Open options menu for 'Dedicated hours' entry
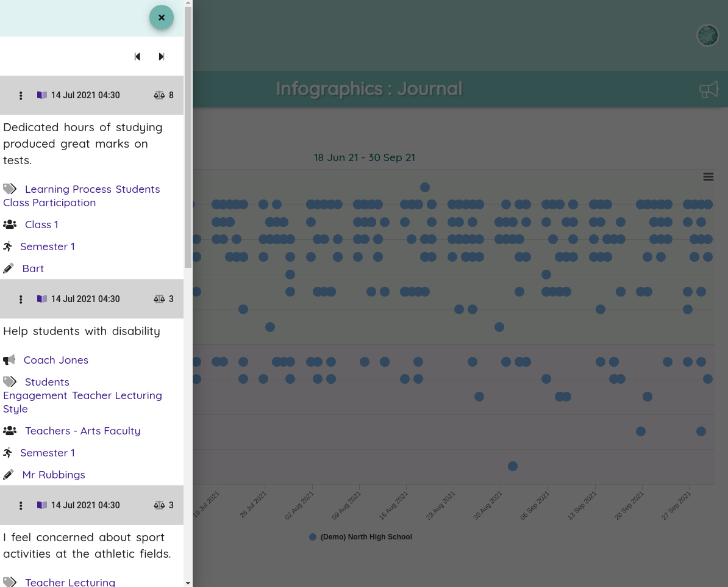728x587 pixels. tap(21, 95)
